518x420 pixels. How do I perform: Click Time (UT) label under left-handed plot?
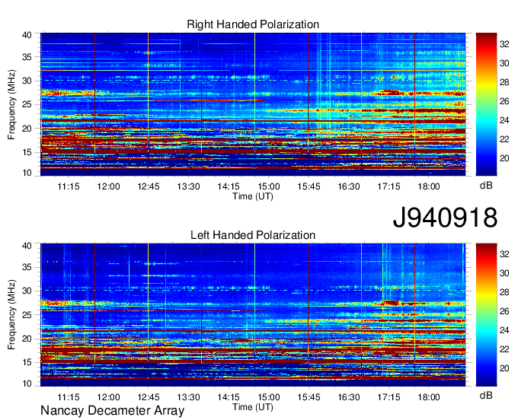point(253,407)
